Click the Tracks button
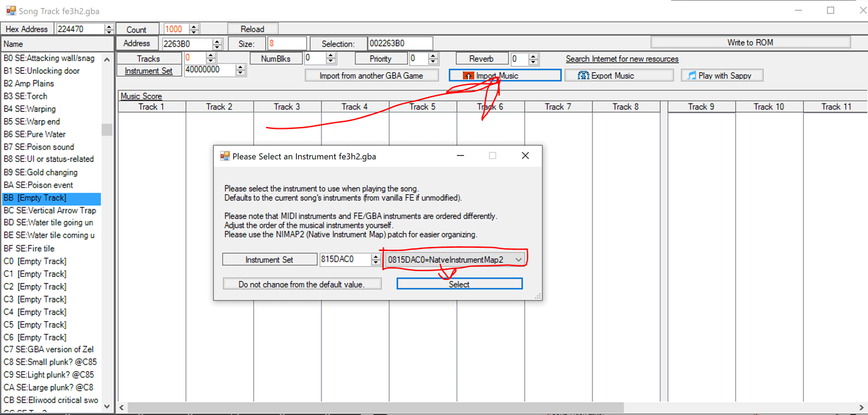 (x=149, y=58)
